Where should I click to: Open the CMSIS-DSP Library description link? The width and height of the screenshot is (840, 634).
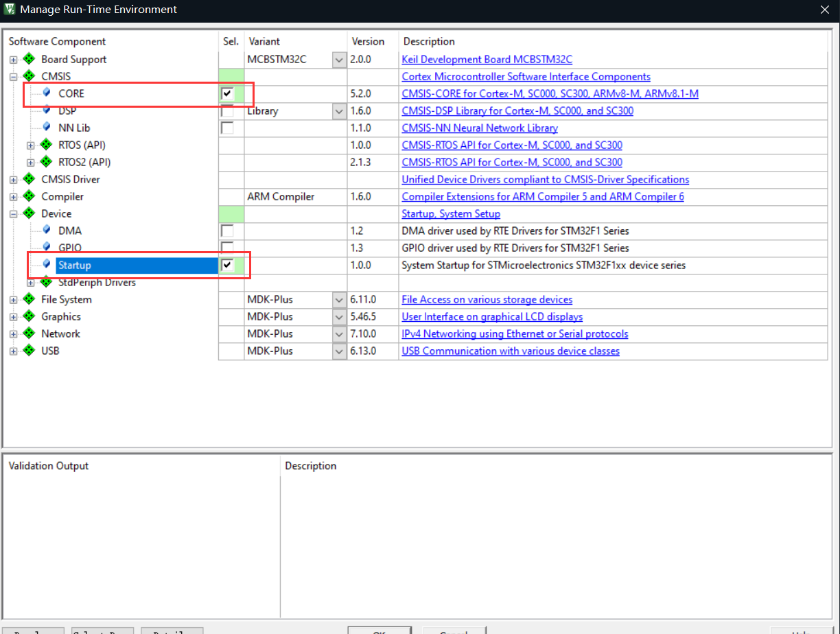click(x=517, y=110)
